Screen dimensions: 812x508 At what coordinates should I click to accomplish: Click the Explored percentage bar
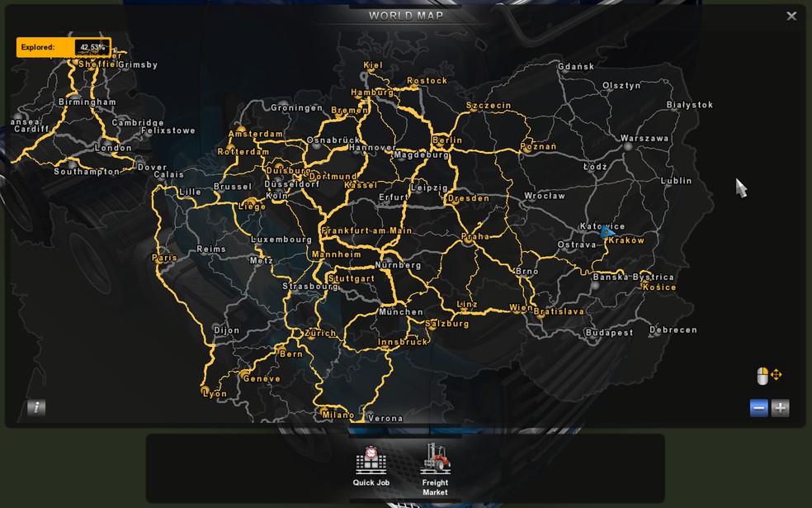tap(64, 47)
